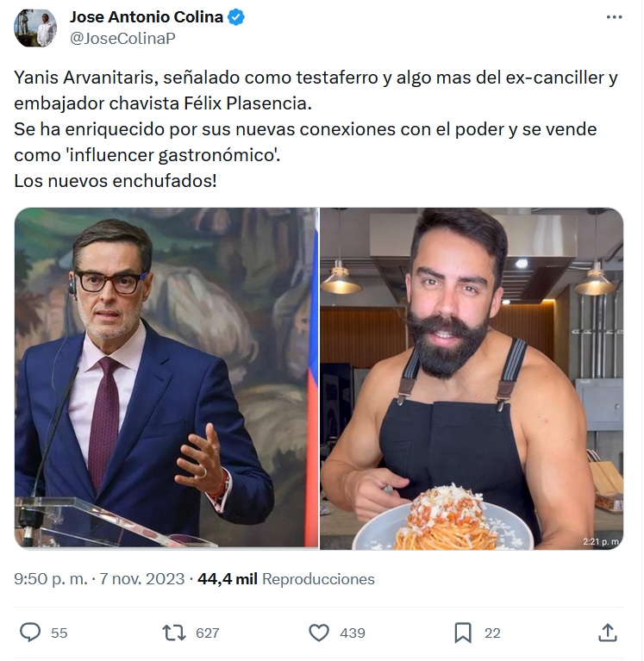Click the repost icon showing 627

174,633
